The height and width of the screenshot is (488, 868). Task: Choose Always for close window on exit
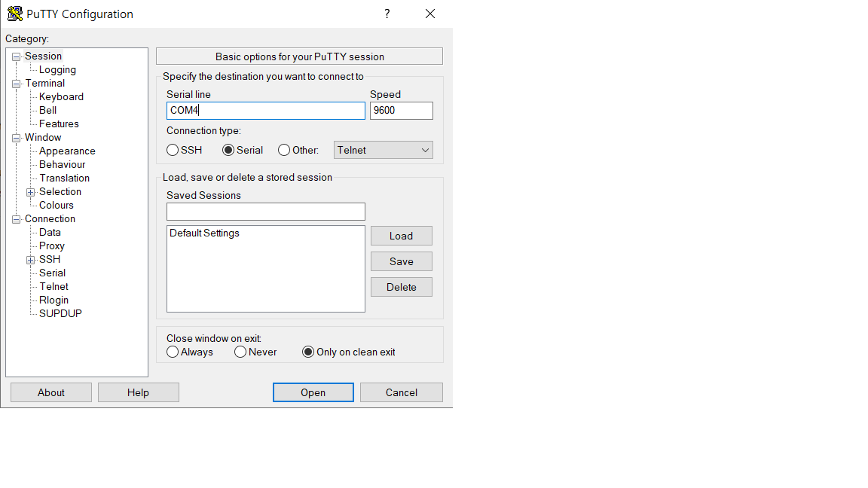point(173,352)
